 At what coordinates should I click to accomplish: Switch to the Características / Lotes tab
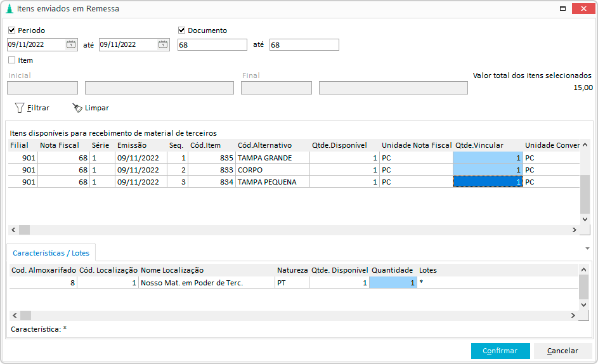pos(51,253)
